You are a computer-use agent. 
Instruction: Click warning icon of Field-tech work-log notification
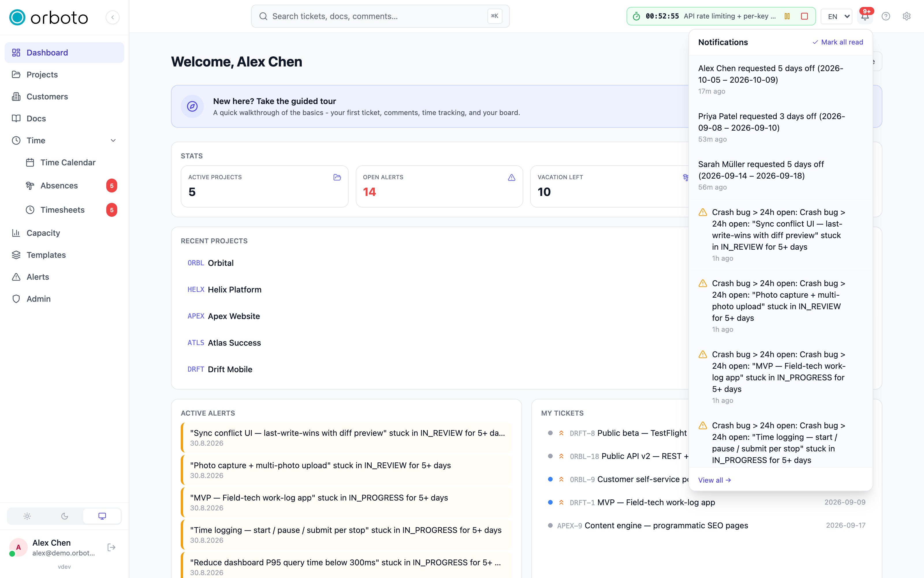tap(703, 354)
